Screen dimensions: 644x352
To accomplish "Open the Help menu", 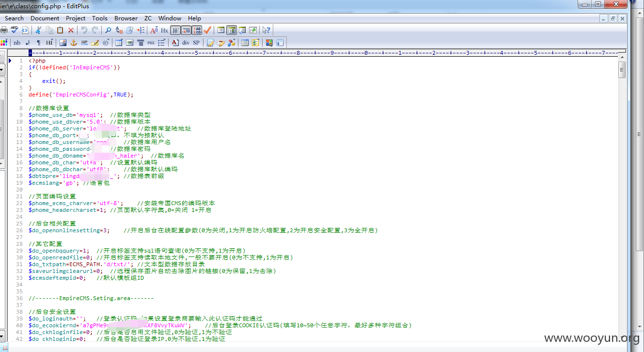I will click(x=194, y=18).
